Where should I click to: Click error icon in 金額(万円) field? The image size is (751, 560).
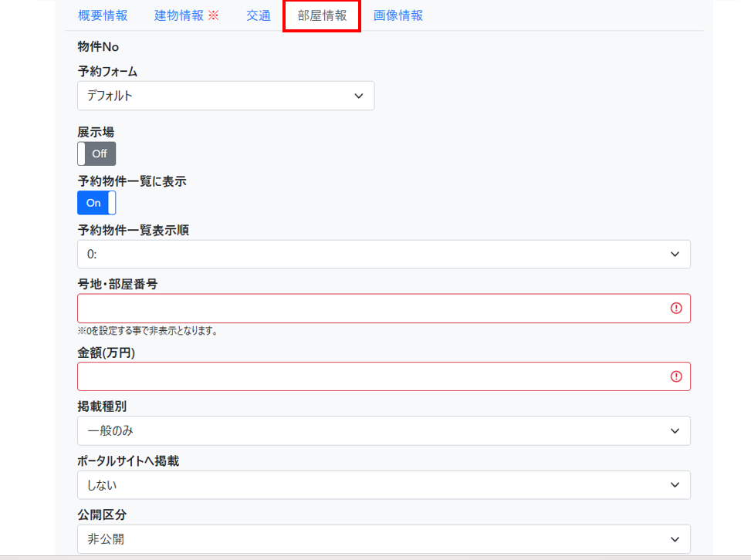676,376
